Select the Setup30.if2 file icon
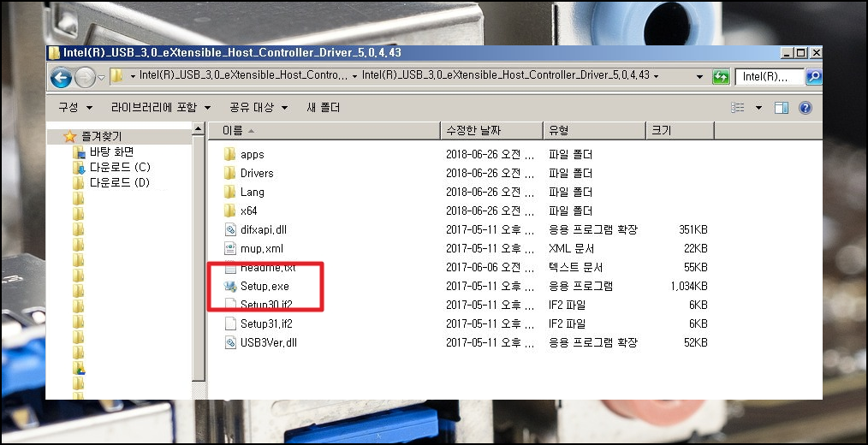Viewport: 868px width, 445px height. click(230, 304)
